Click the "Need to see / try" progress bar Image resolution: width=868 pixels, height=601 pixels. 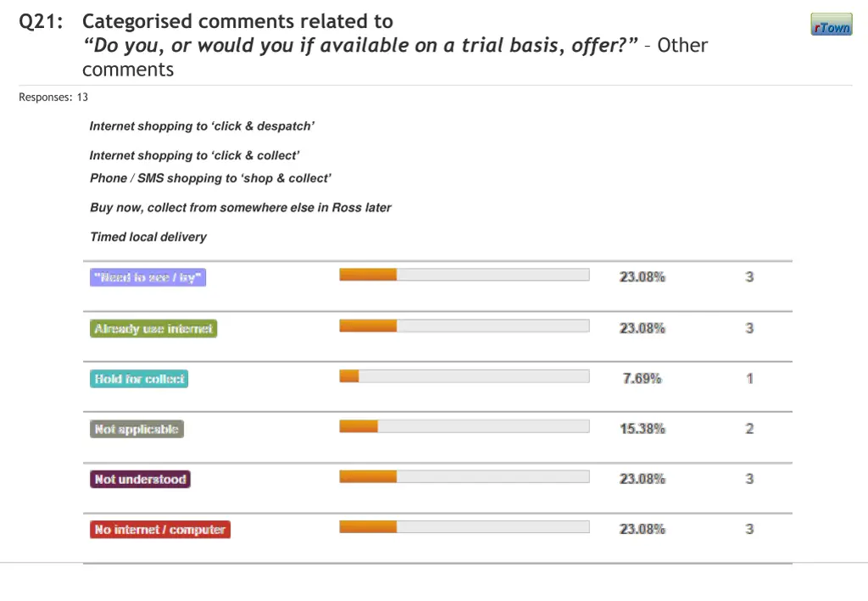pyautogui.click(x=464, y=275)
